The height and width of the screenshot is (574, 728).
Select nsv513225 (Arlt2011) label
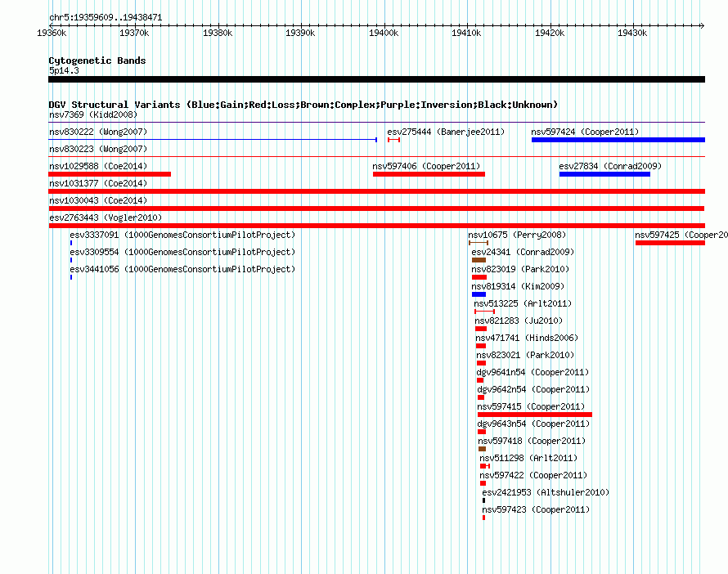point(523,303)
